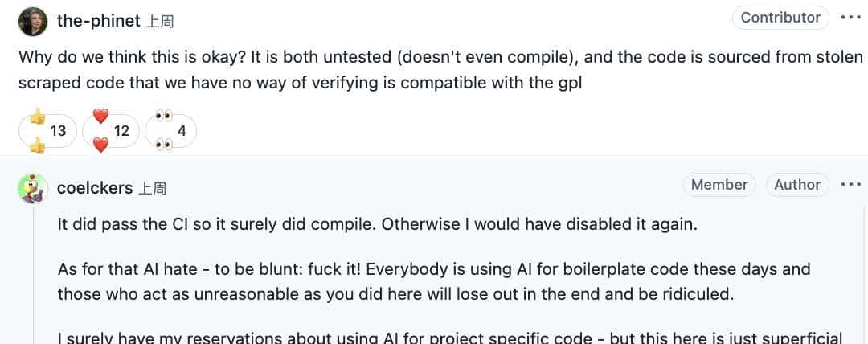The height and width of the screenshot is (344, 868).
Task: Click the Contributor badge
Action: point(780,18)
